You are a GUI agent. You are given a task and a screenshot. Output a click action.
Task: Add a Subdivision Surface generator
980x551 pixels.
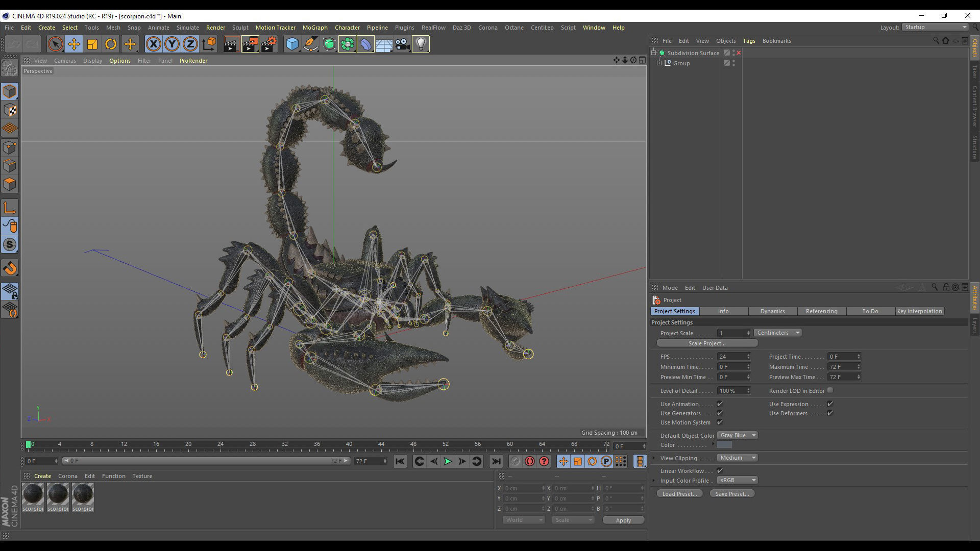coord(329,44)
